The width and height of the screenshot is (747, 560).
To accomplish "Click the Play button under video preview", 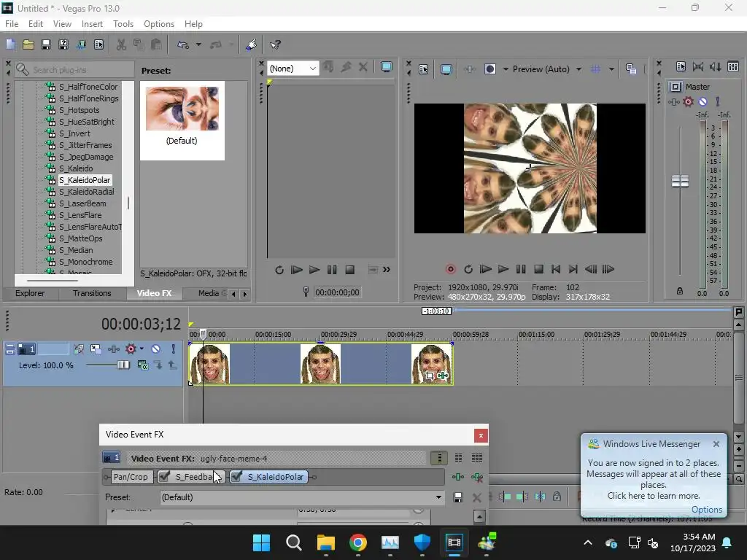I will [503, 270].
